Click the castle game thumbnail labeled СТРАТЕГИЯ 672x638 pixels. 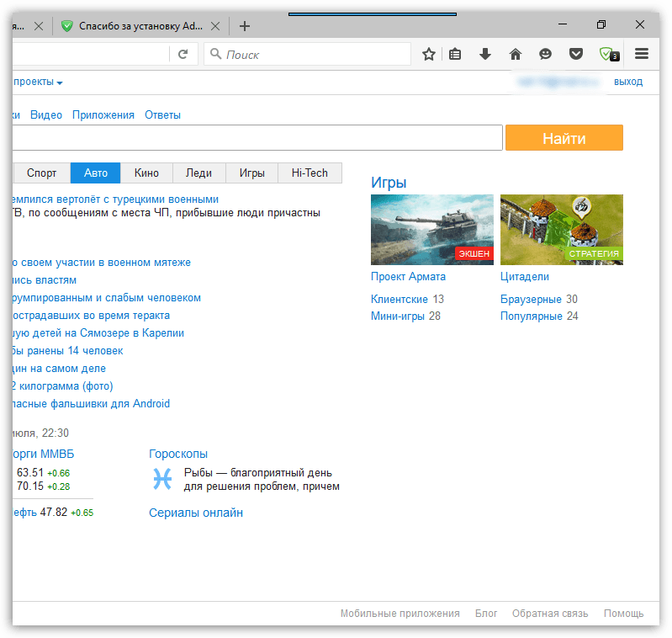coord(562,230)
